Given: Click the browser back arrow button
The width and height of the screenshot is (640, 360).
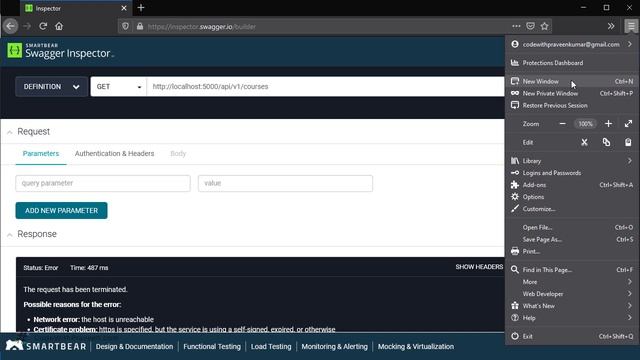Looking at the screenshot, I should click(x=11, y=26).
